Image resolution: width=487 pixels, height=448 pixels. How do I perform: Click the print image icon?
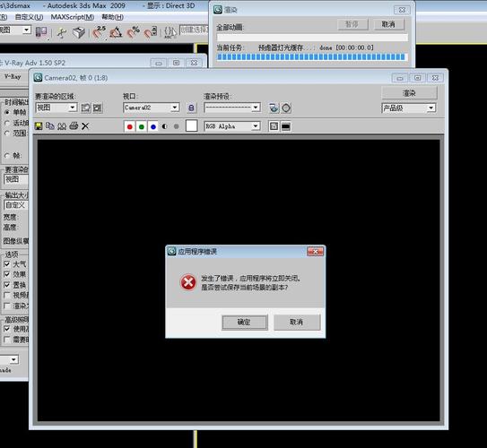coord(74,126)
